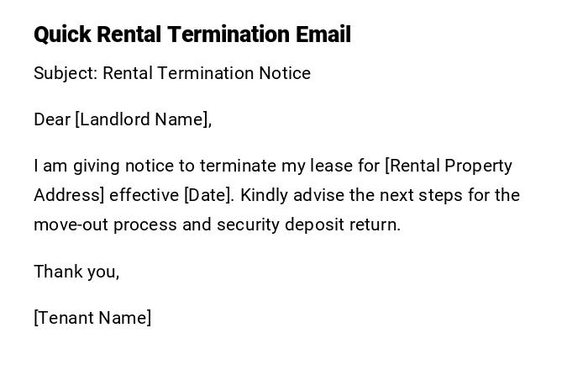Click the word "effective" in the body

(x=144, y=195)
